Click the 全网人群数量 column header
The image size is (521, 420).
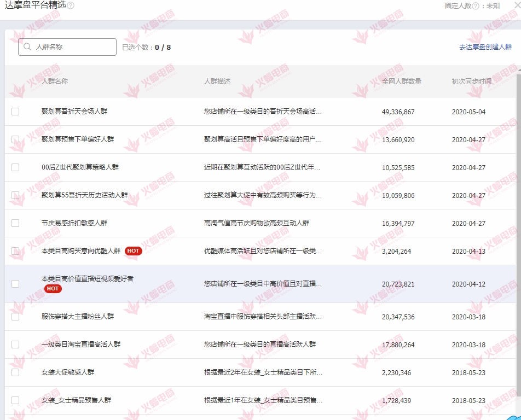pos(401,81)
